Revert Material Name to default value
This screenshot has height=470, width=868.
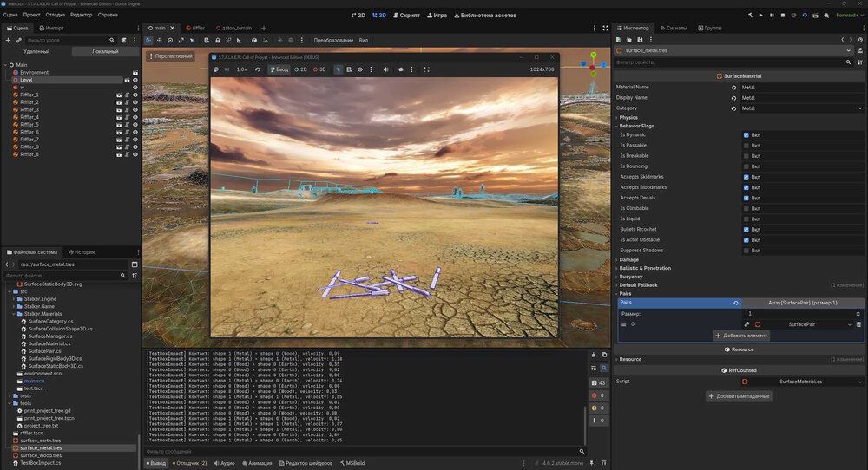[734, 88]
